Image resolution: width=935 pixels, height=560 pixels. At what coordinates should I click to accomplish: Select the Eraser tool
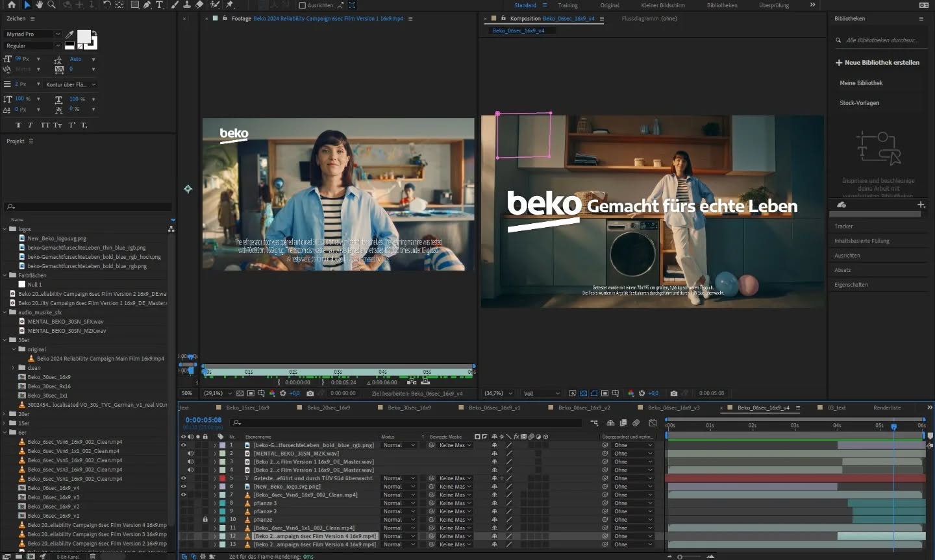point(199,5)
